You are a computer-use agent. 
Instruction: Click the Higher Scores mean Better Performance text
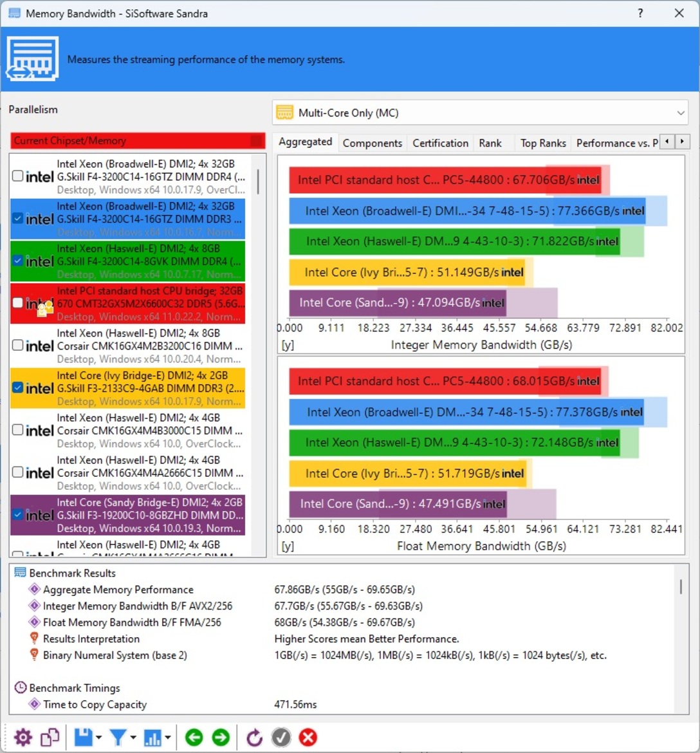coord(367,638)
